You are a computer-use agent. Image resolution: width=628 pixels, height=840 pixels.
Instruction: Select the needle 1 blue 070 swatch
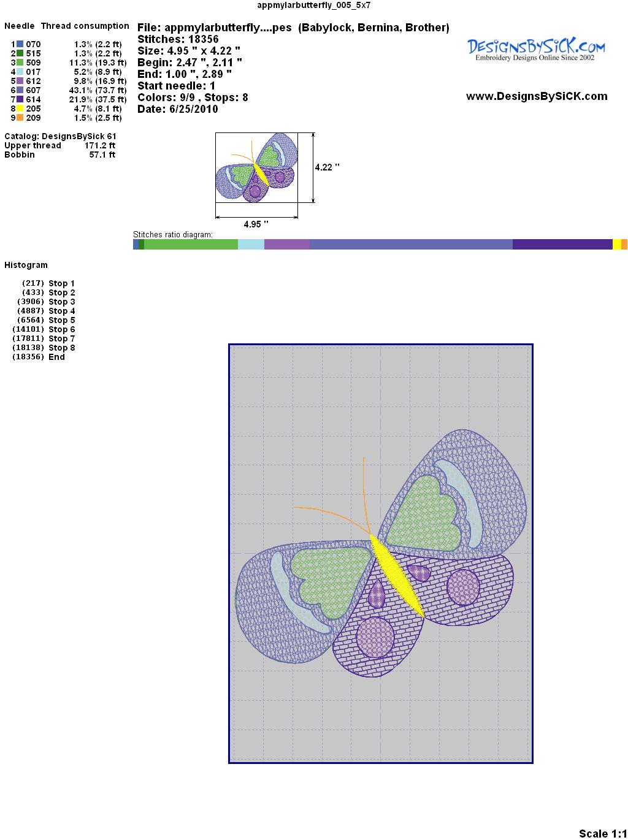tap(20, 44)
